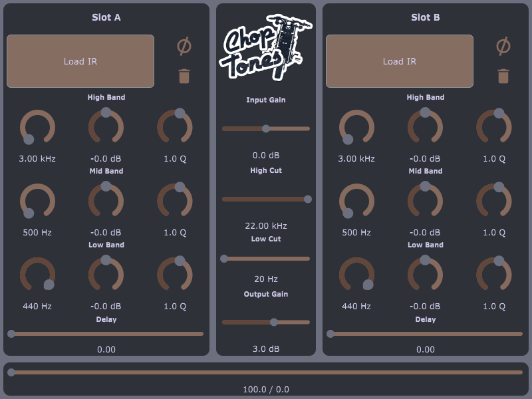Click the 3.0 dB Output Gain value

pos(265,348)
